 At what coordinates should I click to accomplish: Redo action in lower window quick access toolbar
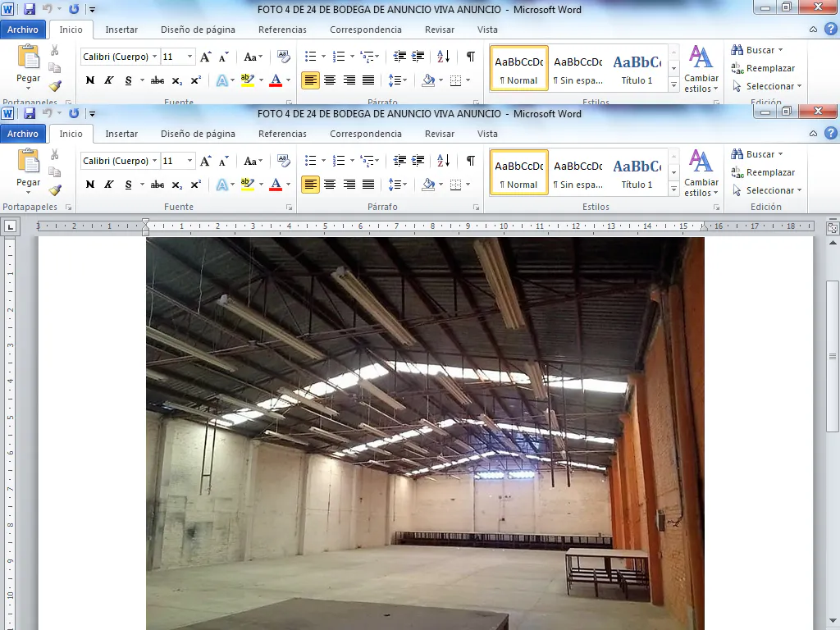pos(74,113)
